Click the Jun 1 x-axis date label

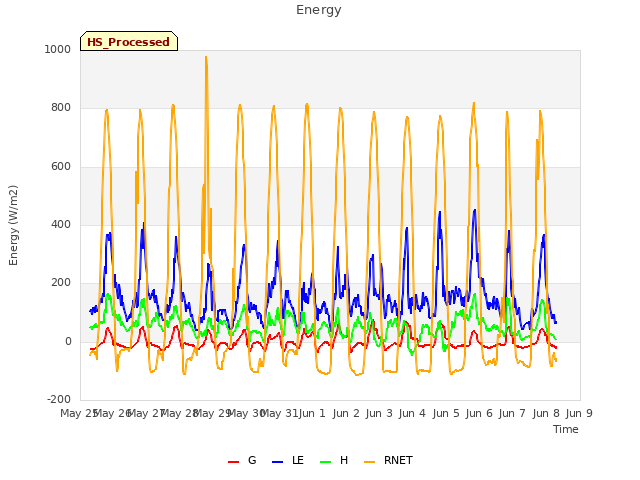[312, 413]
